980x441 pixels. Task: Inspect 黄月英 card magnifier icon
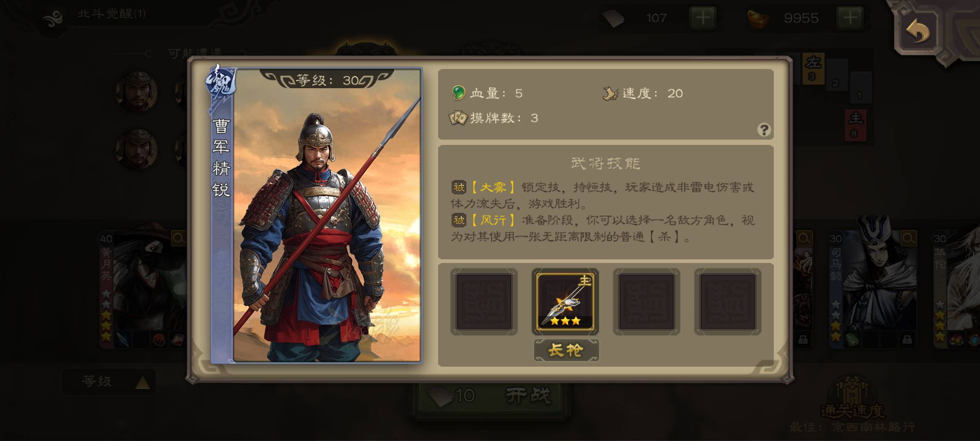click(x=178, y=238)
